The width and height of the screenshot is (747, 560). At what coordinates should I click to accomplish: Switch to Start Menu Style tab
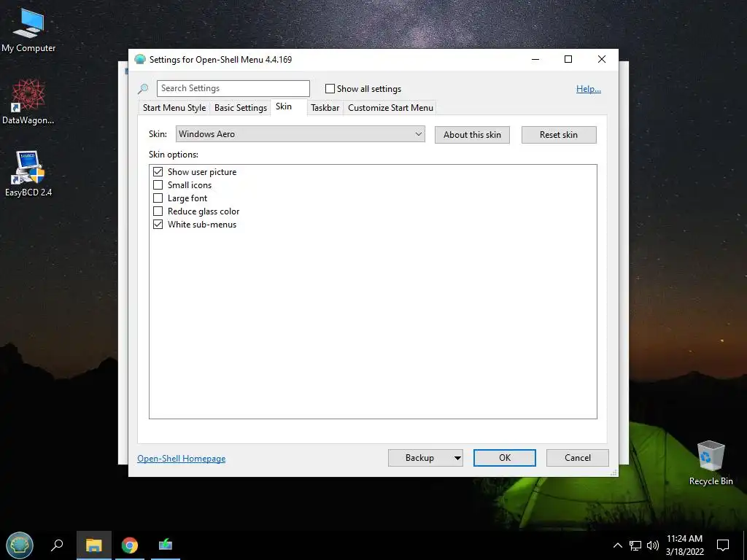(x=174, y=108)
